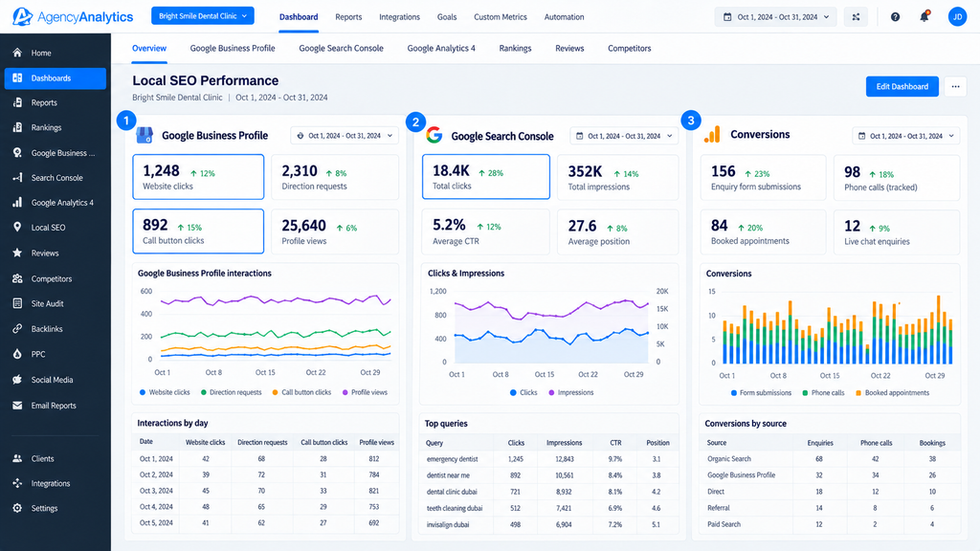This screenshot has height=551, width=980.
Task: Open the JD user avatar menu
Action: point(957,17)
